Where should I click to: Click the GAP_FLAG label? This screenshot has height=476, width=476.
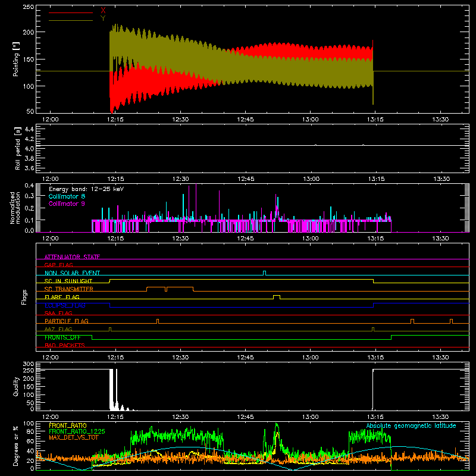58,265
